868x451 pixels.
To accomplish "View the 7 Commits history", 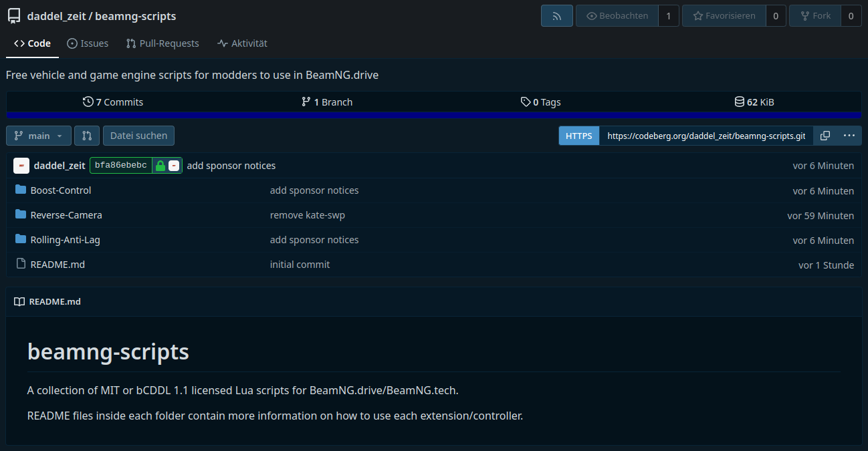I will (113, 102).
